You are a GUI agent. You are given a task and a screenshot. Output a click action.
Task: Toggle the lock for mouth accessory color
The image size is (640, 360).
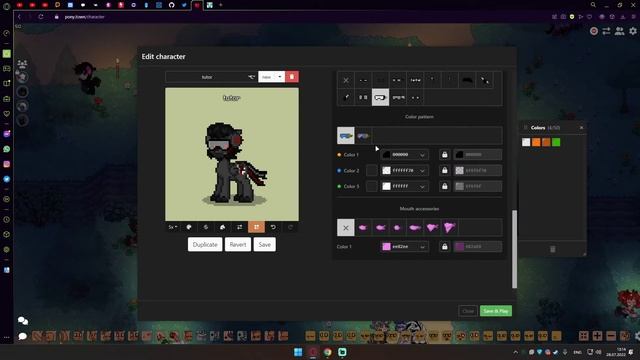coord(444,247)
